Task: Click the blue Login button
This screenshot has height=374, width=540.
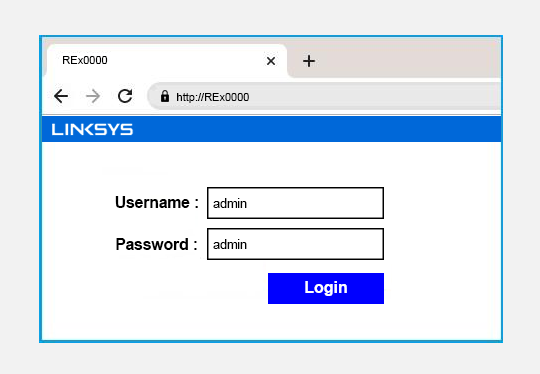Action: tap(326, 289)
